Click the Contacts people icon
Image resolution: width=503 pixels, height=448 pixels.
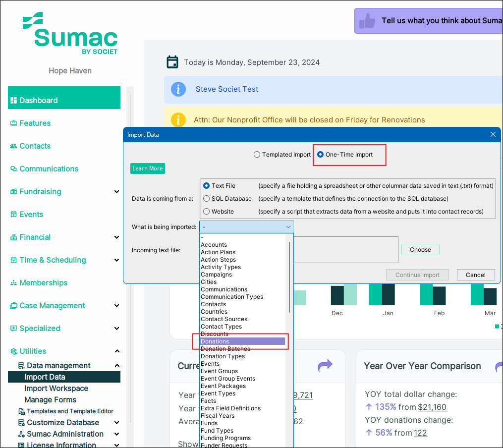click(x=13, y=146)
